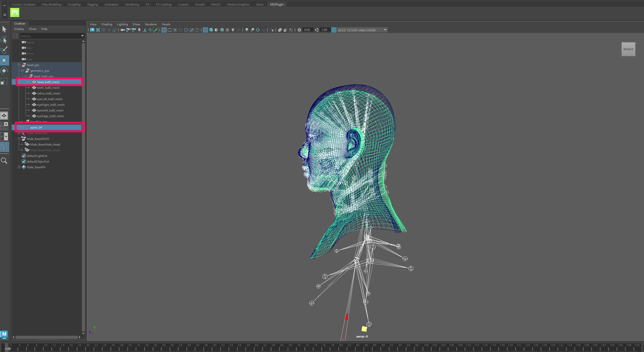Activate the Rotate tool
Screen dimensions: 644x352
4,71
